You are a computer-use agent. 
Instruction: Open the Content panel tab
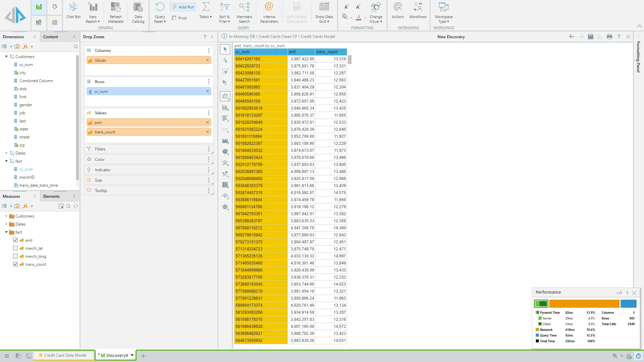point(51,37)
